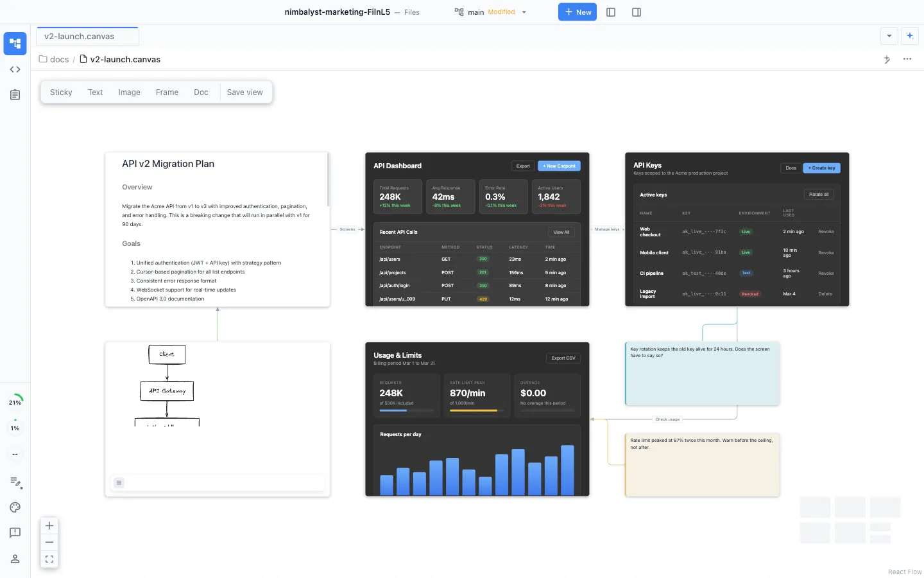Open the user account icon

point(15,559)
